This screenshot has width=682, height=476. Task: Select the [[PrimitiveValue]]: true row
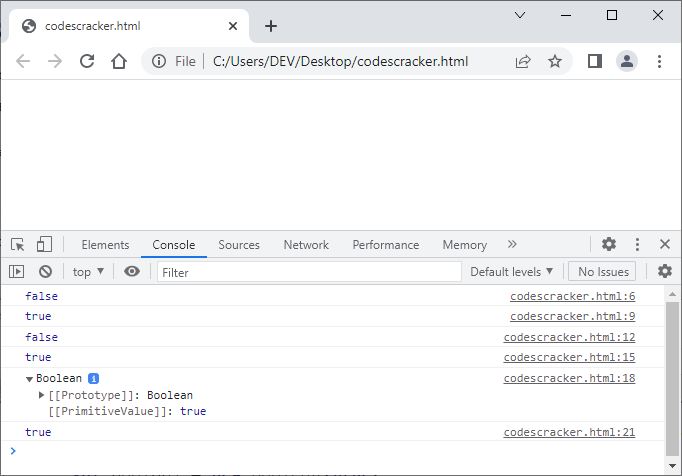point(127,411)
